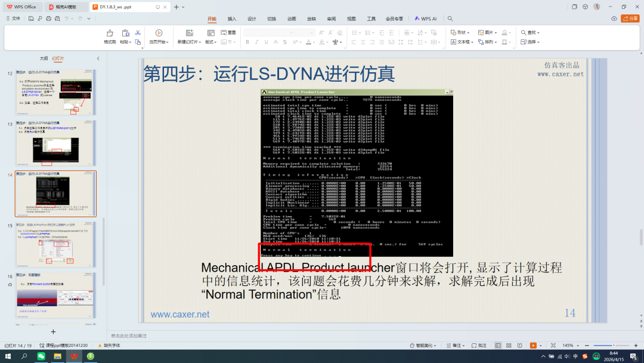Open the Design (设计) ribbon tab

click(252, 19)
